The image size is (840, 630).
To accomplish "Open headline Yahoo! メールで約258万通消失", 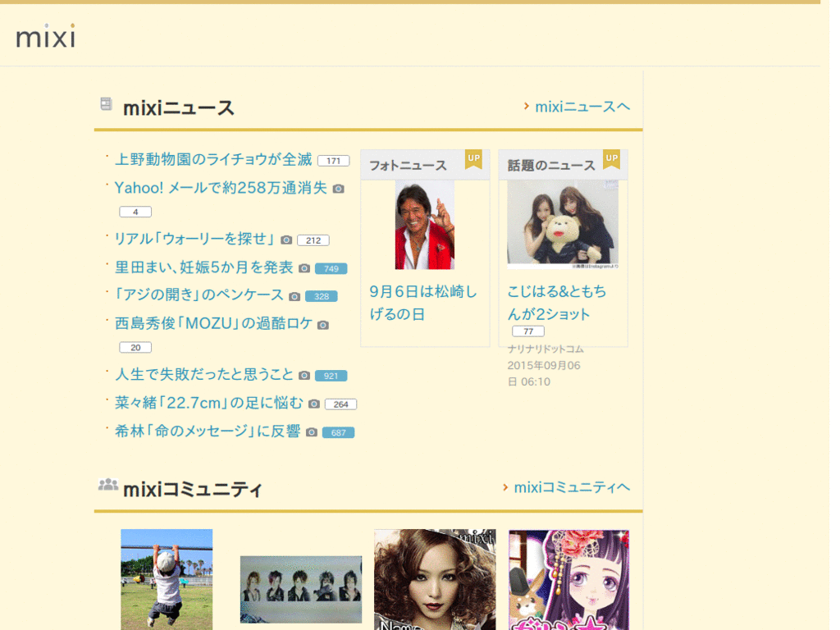I will tap(221, 188).
